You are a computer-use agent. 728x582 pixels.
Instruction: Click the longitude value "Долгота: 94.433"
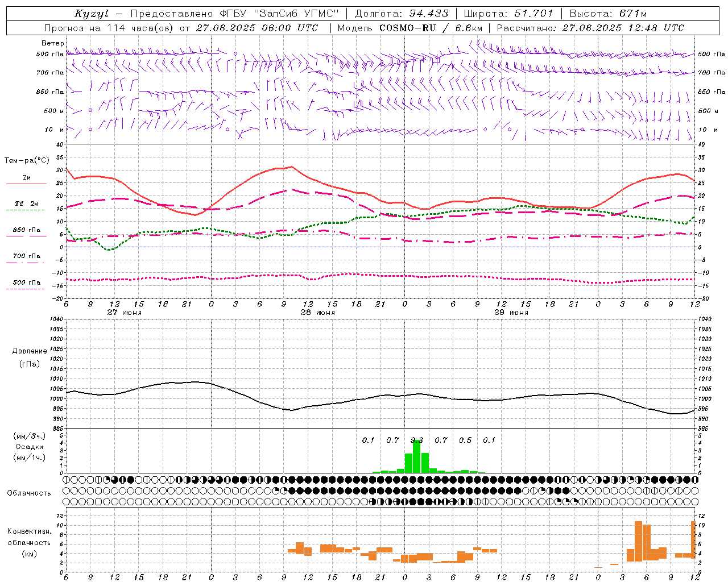(402, 14)
